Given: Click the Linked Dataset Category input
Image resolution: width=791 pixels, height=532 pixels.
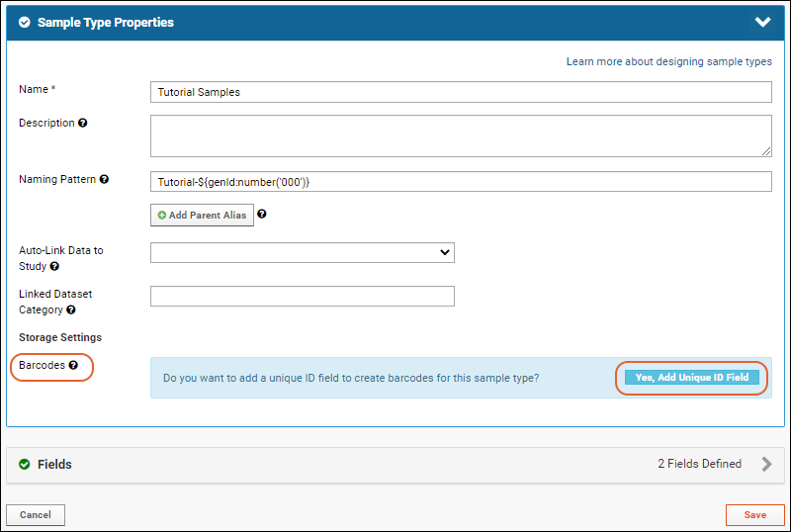Looking at the screenshot, I should tap(303, 296).
